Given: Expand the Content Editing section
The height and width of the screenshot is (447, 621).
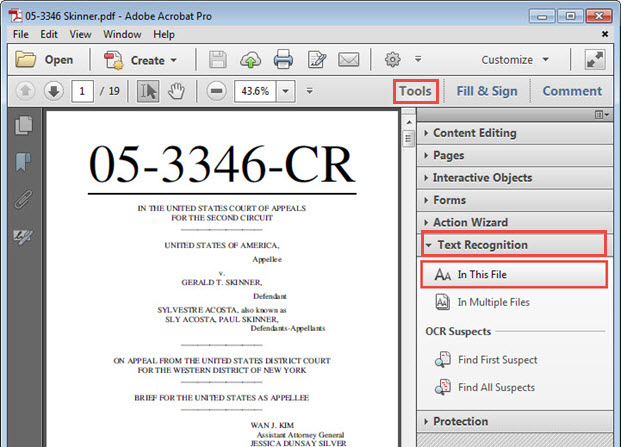Looking at the screenshot, I should 474,133.
